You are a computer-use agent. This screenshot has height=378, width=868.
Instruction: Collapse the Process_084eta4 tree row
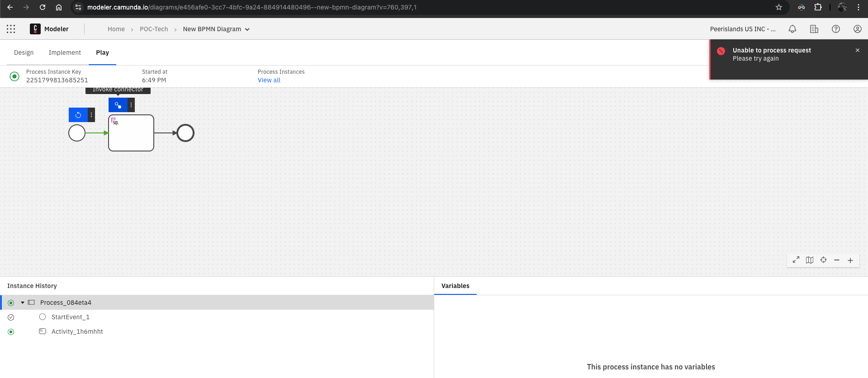point(23,302)
